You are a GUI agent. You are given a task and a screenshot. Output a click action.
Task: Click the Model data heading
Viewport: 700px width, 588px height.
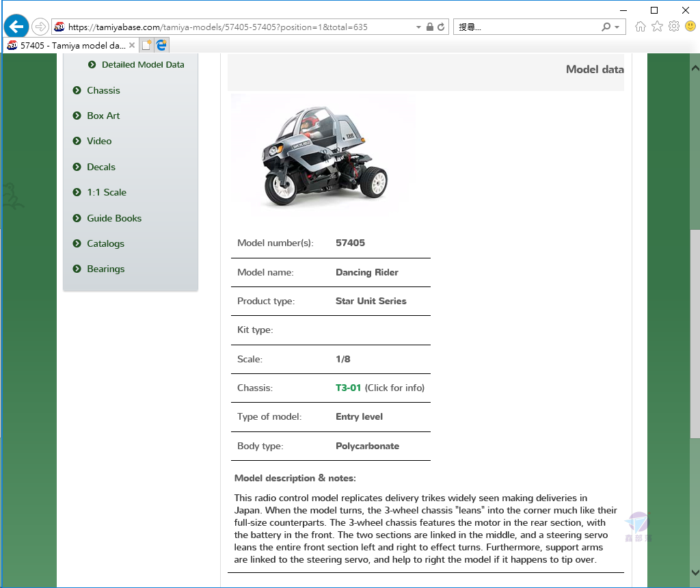[595, 70]
